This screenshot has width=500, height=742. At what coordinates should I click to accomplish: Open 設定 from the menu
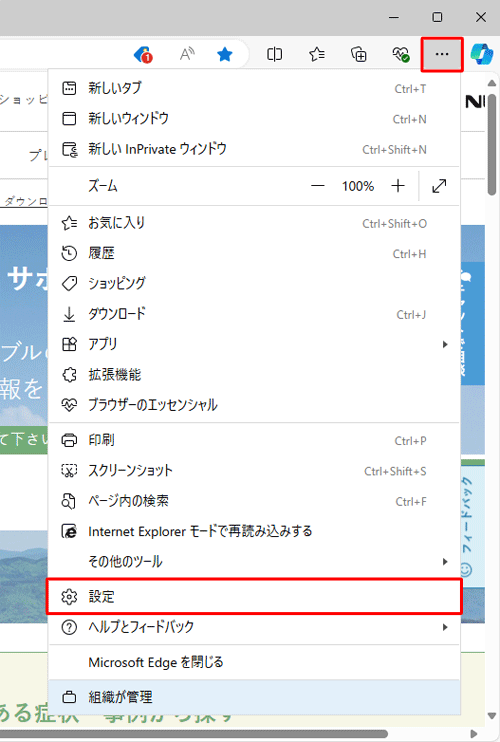point(254,597)
